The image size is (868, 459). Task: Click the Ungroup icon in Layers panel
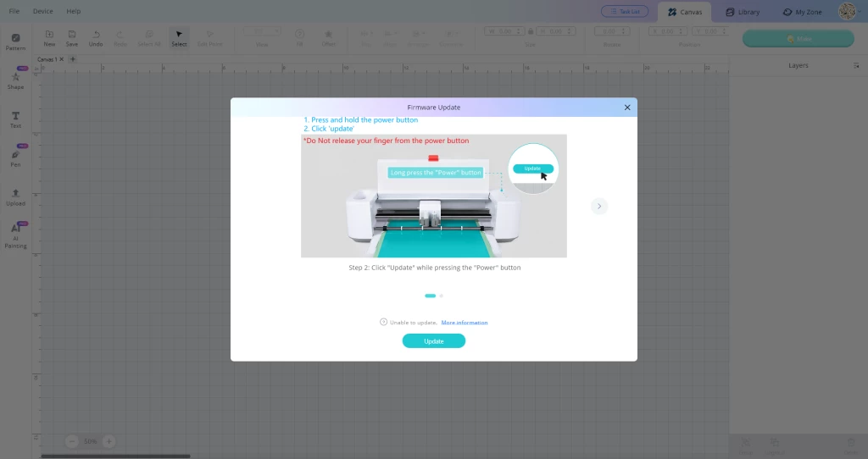[x=775, y=445]
